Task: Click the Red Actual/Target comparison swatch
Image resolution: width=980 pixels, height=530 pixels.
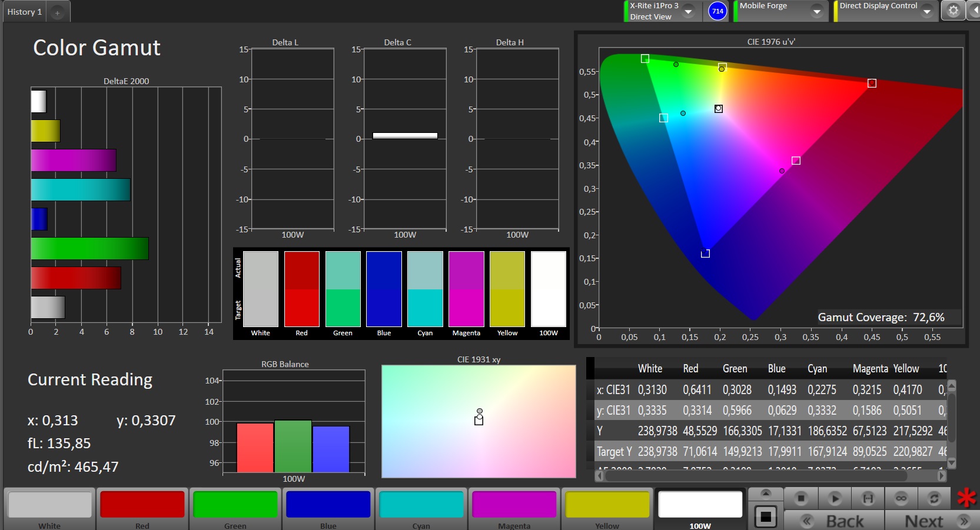Action: [302, 289]
